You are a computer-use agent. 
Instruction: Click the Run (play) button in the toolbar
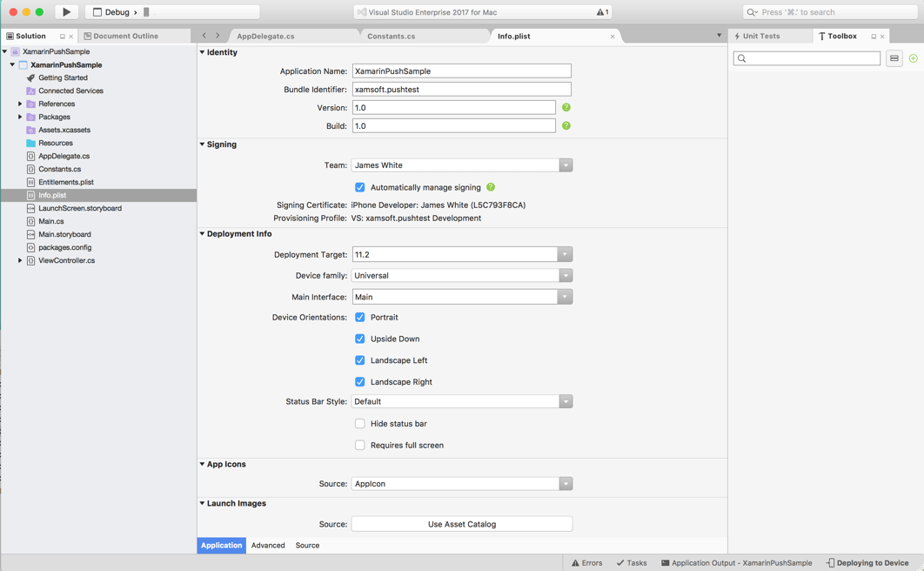tap(66, 12)
